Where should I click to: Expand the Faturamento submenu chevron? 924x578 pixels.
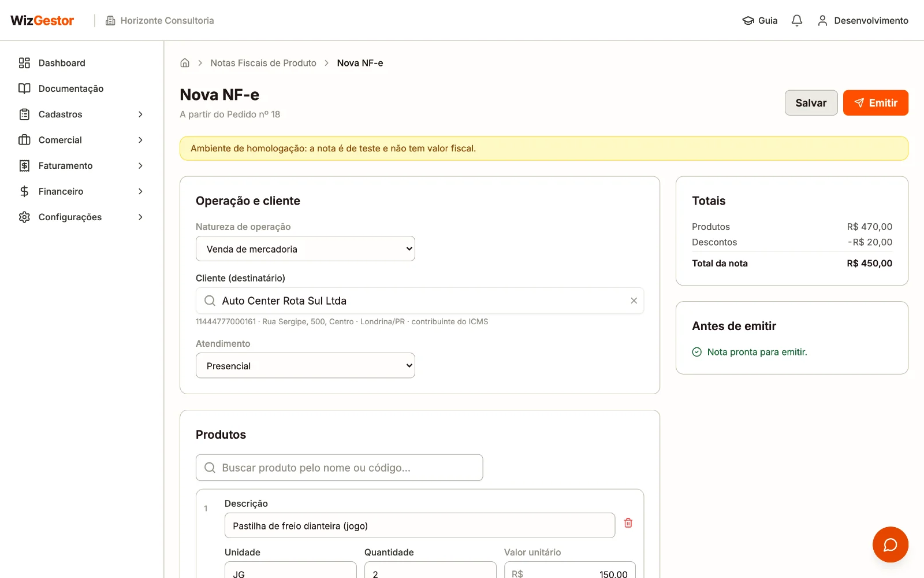click(140, 166)
